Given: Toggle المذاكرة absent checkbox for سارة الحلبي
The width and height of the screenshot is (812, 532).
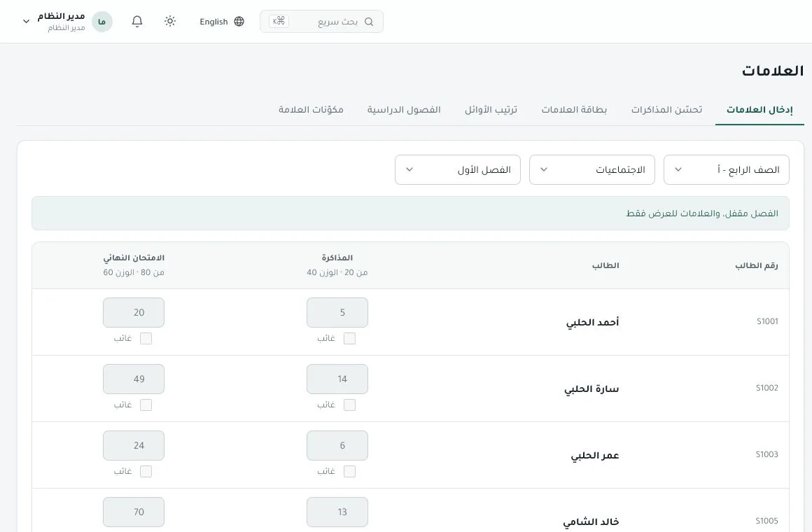Looking at the screenshot, I should 349,405.
